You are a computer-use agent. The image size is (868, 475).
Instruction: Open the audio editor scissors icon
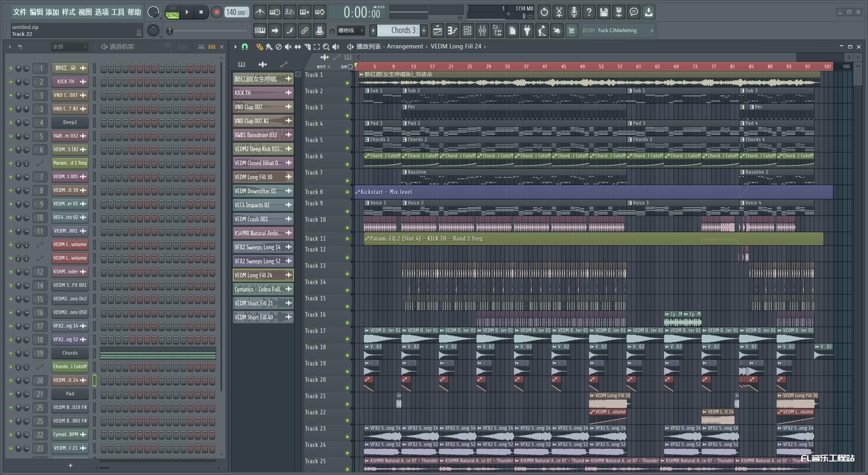point(559,12)
